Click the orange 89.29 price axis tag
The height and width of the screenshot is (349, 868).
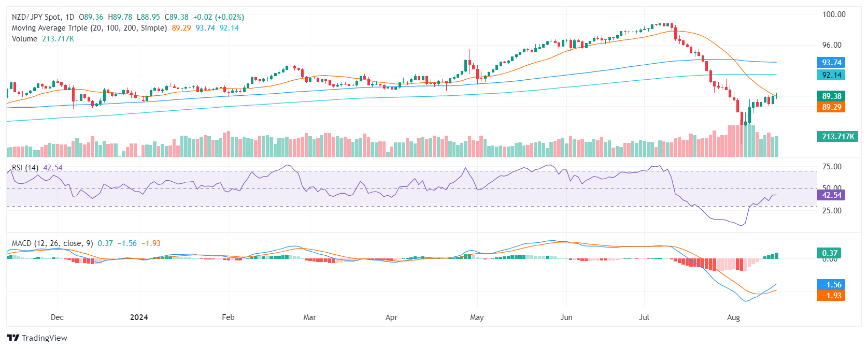[831, 107]
